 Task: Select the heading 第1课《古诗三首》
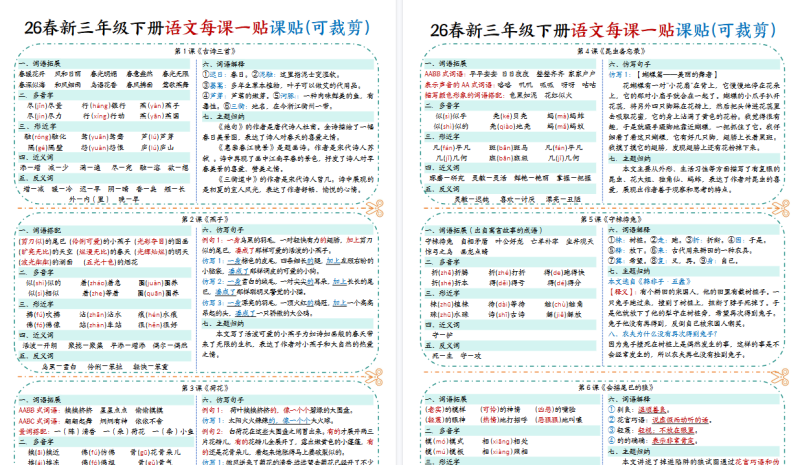tap(205, 51)
